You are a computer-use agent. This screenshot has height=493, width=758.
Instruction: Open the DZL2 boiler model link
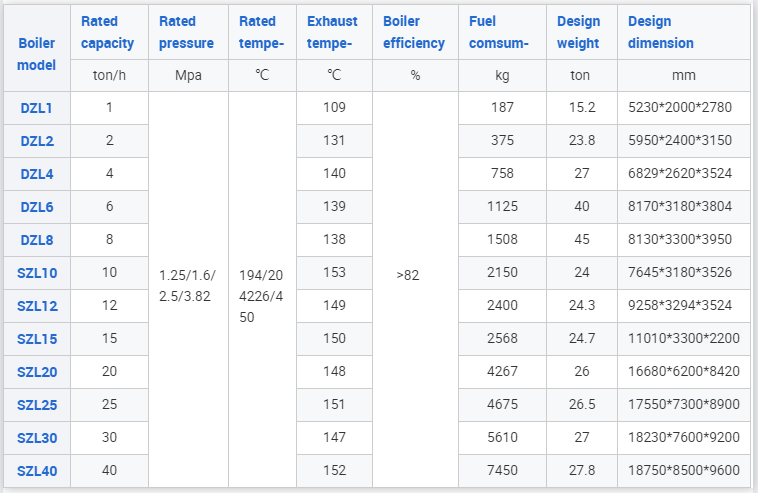(37, 141)
